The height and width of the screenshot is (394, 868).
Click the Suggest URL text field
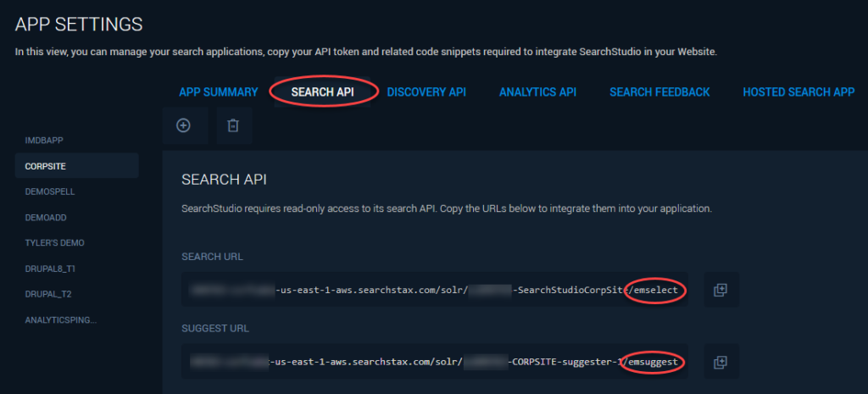click(x=435, y=362)
